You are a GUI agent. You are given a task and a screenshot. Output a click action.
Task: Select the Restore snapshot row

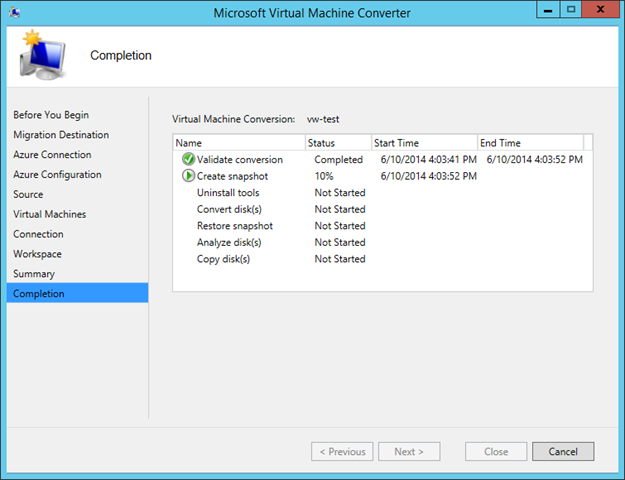pos(383,226)
